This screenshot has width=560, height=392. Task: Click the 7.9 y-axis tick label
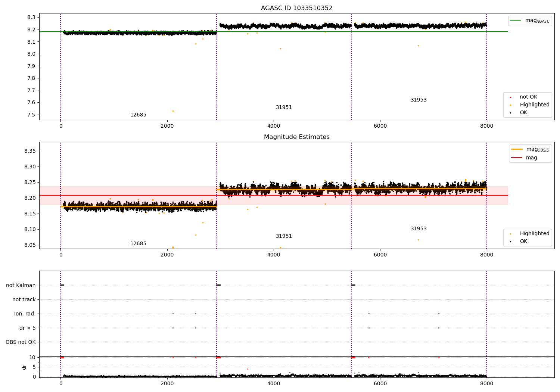pyautogui.click(x=31, y=66)
